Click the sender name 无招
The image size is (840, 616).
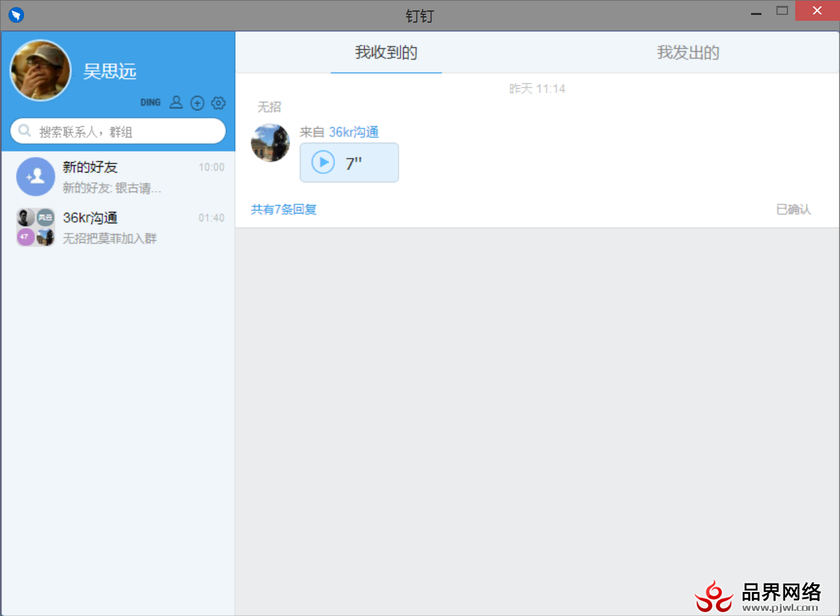coord(269,107)
